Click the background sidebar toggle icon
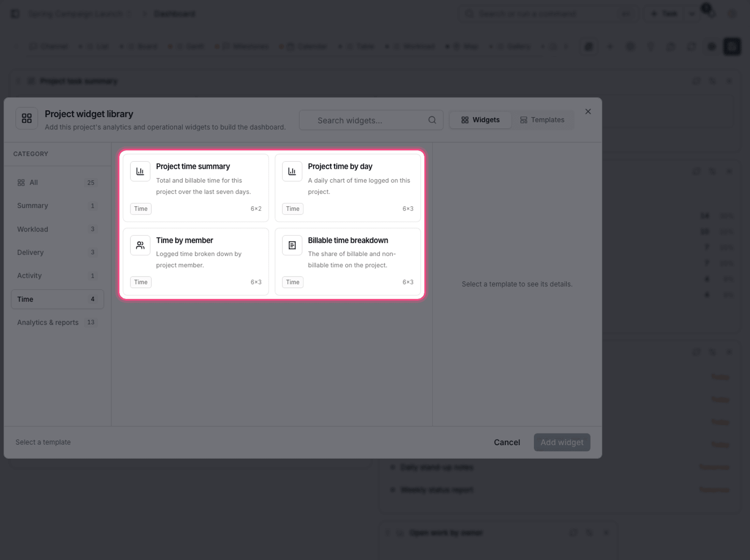Screen dimensions: 750x560 tap(15, 14)
